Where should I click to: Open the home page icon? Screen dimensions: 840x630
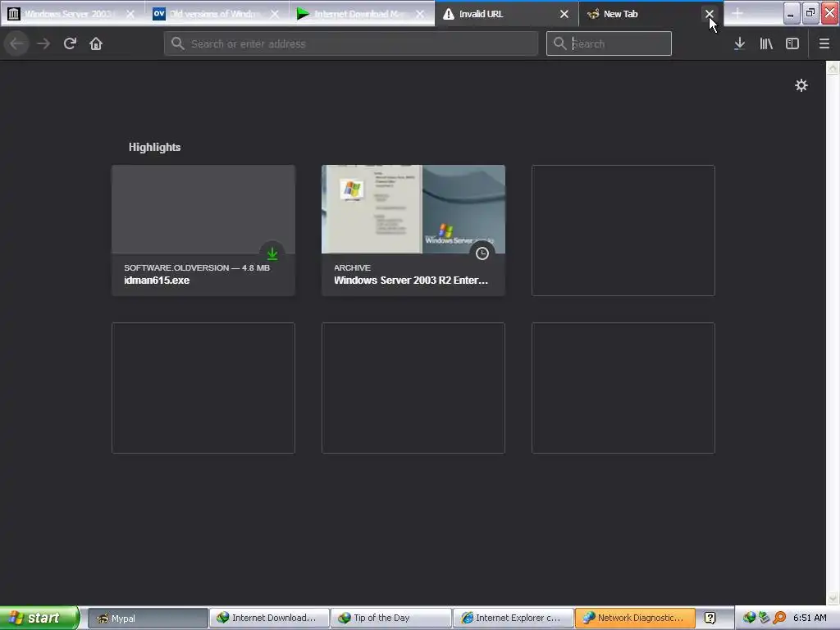click(x=96, y=43)
